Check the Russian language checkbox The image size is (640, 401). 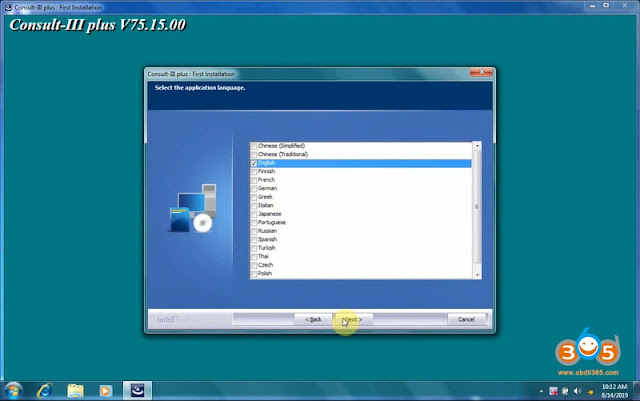point(254,231)
